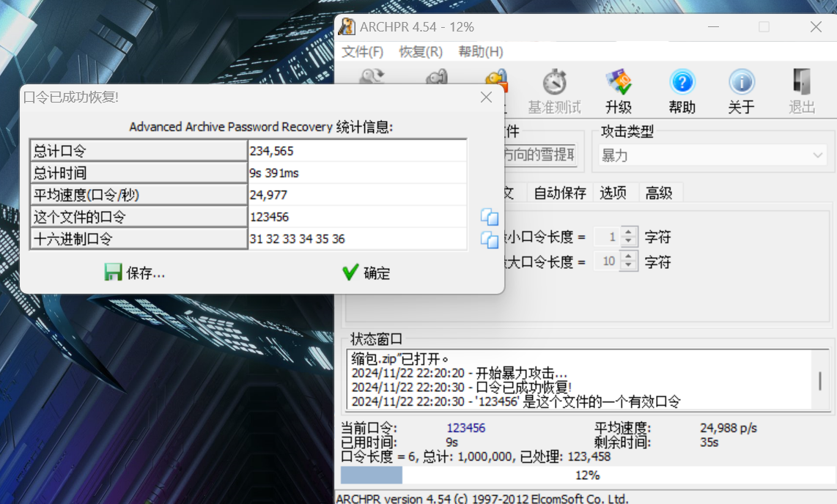Image resolution: width=837 pixels, height=504 pixels.
Task: Click the log line ending 口令已成功恢复!
Action: pyautogui.click(x=462, y=388)
